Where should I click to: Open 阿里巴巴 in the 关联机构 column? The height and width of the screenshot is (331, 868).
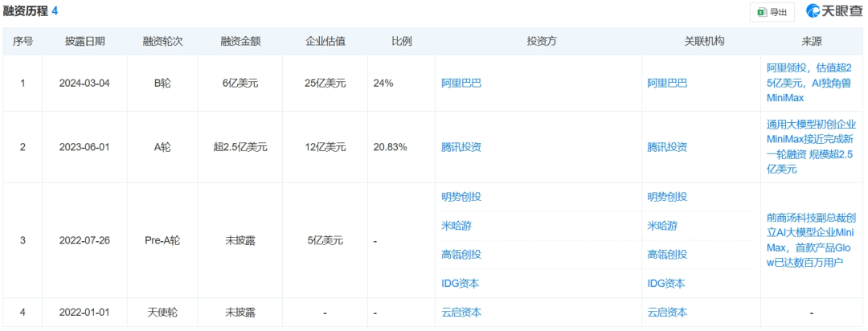[x=667, y=83]
